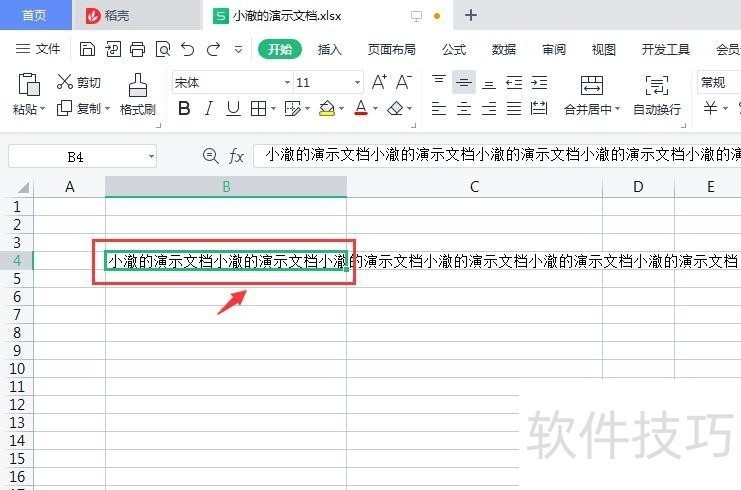Toggle Italic formatting
This screenshot has height=490, width=741.
point(208,109)
